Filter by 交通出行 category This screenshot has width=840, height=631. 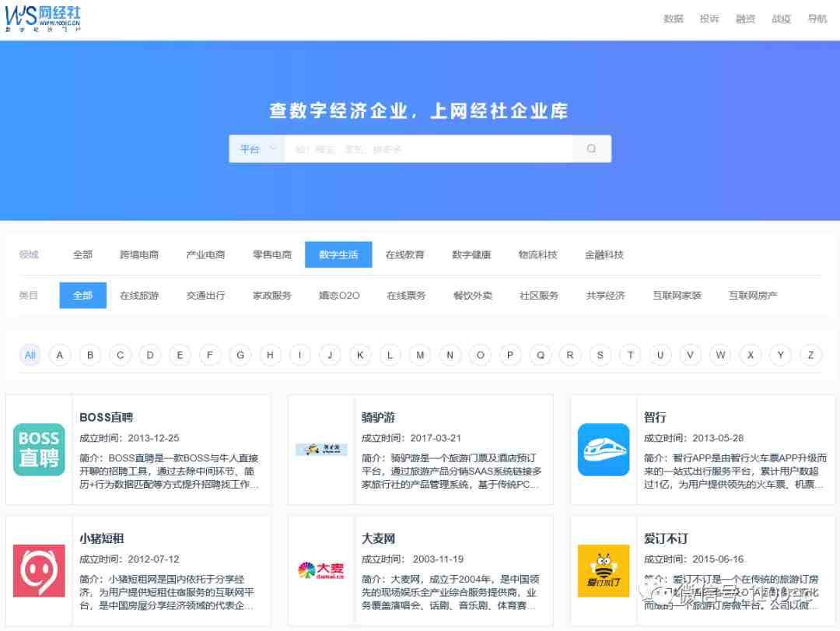pos(205,296)
